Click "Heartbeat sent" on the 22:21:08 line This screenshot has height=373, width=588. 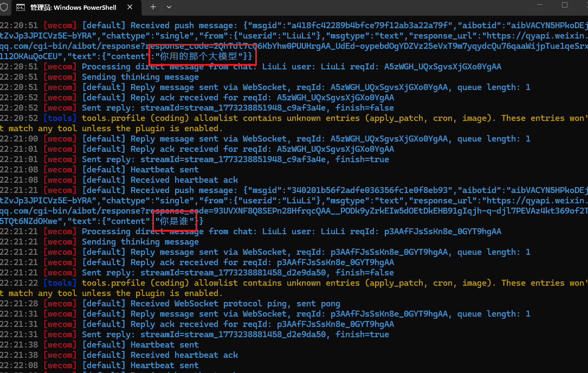tap(165, 170)
